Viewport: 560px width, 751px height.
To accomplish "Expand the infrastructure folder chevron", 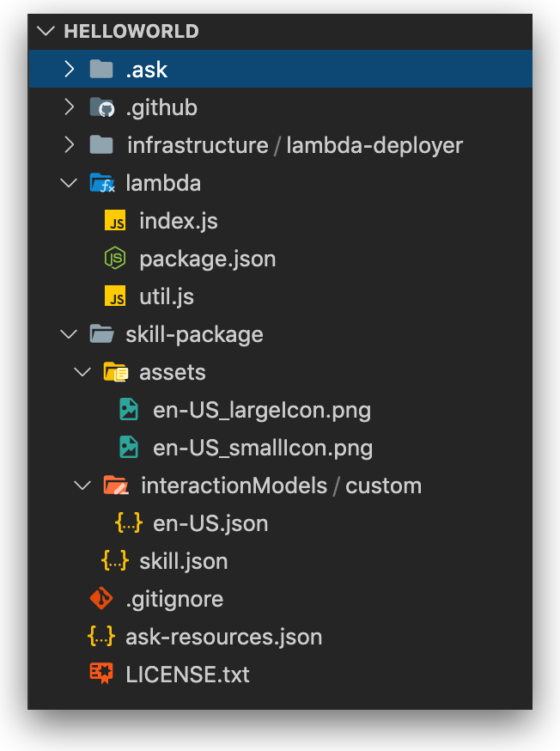I will point(70,145).
